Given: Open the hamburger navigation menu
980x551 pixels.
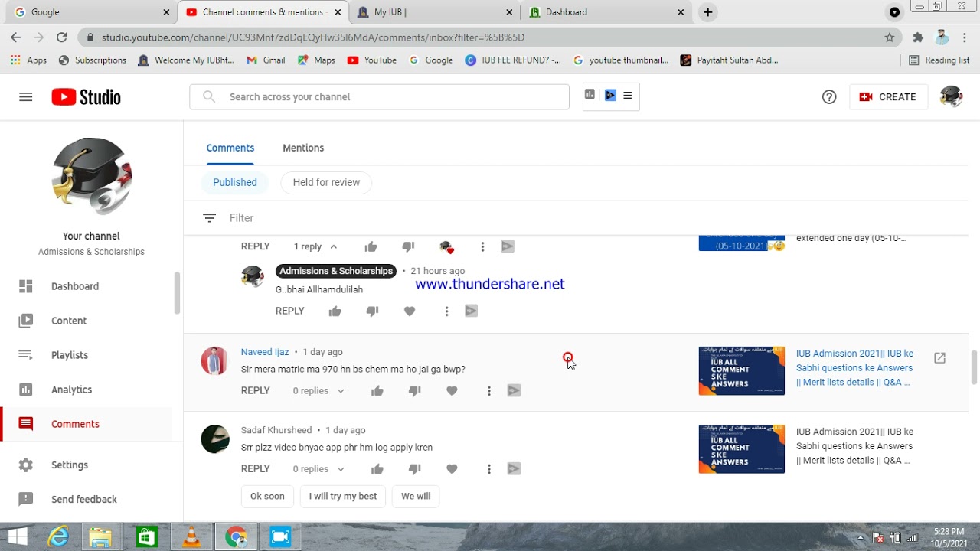Looking at the screenshot, I should [26, 97].
